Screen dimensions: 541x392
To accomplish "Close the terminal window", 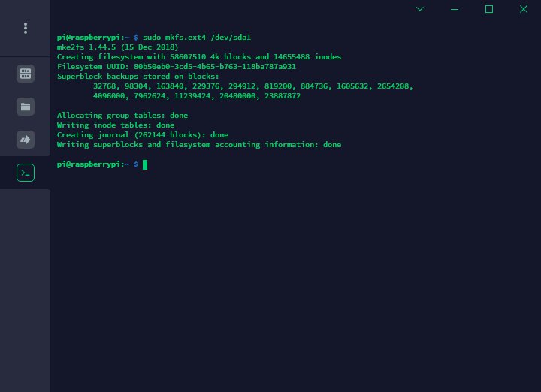I will point(524,9).
